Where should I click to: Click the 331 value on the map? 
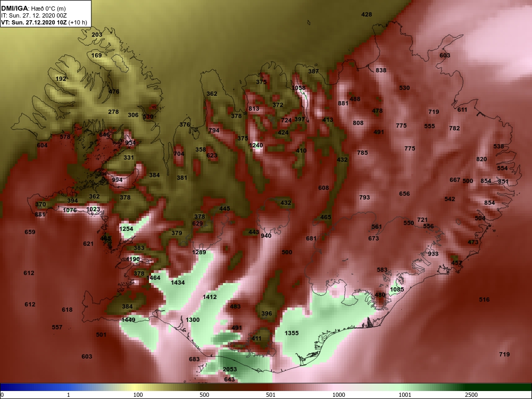[x=129, y=158]
